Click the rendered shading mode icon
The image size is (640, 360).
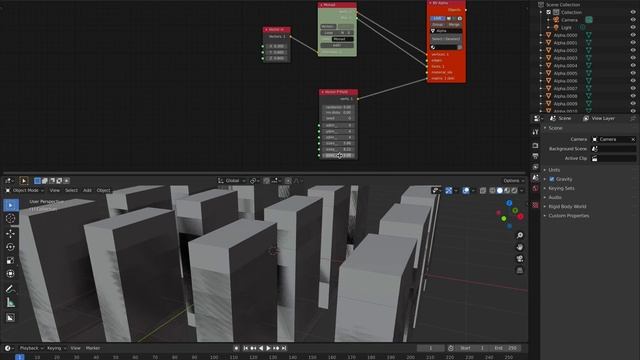tap(515, 191)
